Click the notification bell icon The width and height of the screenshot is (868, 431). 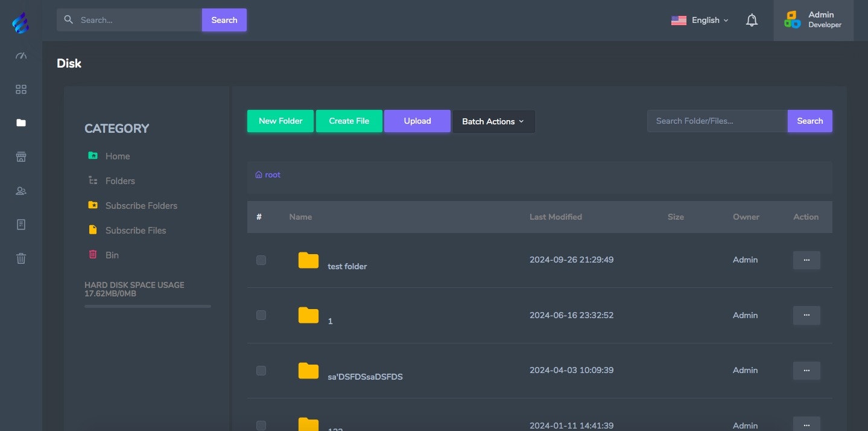[752, 20]
